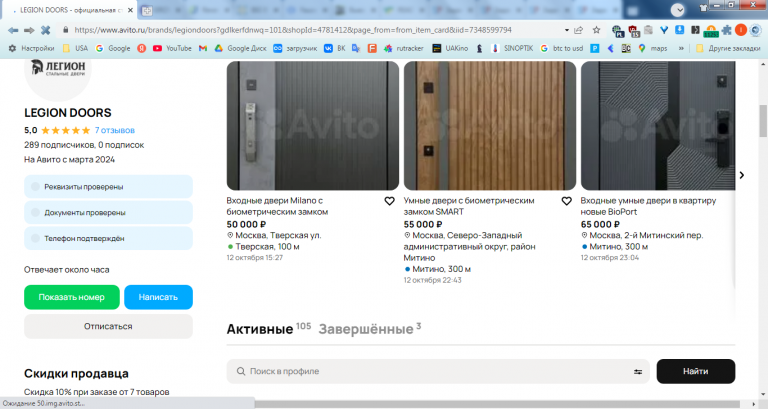Open listing Входные умные двери BioPort
The width and height of the screenshot is (768, 409).
[648, 206]
